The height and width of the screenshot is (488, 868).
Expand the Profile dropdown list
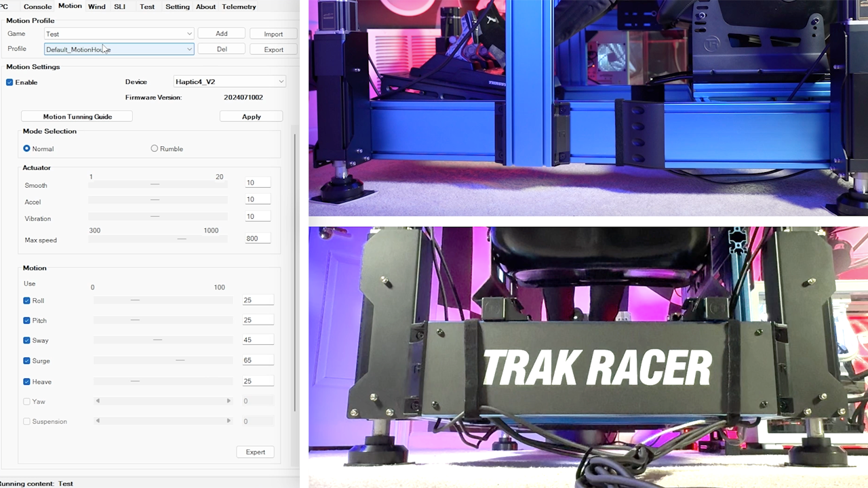point(189,49)
